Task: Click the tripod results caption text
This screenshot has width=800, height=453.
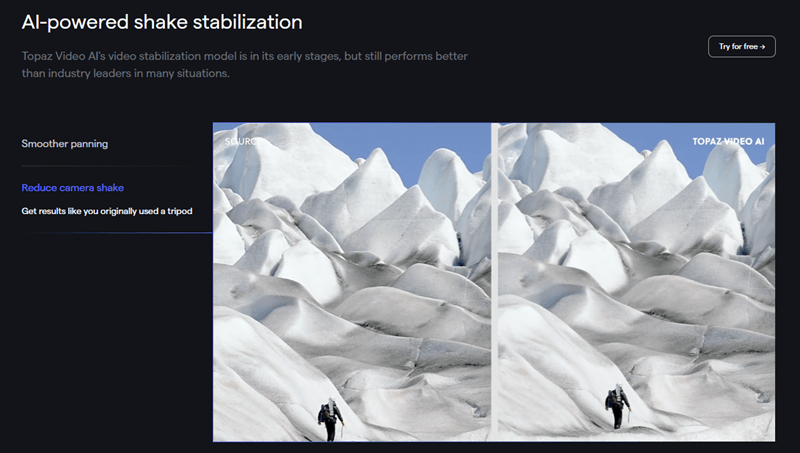Action: click(x=107, y=211)
